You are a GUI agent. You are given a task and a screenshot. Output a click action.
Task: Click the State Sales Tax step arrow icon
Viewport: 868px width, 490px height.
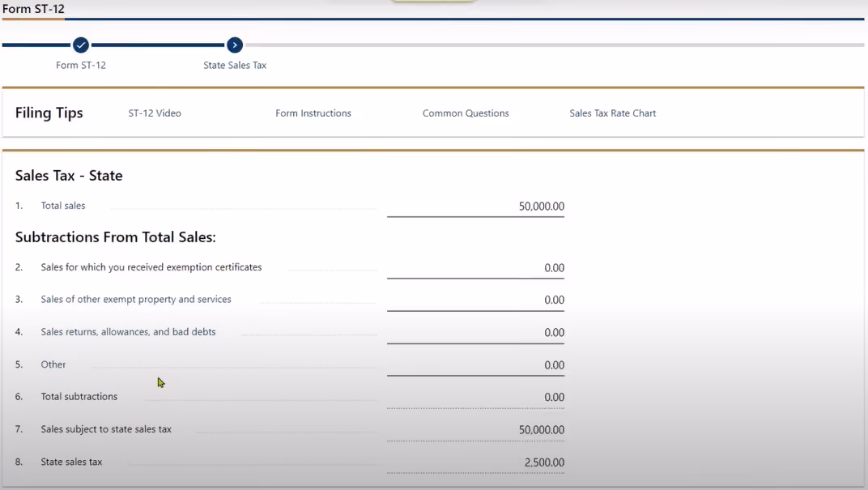click(235, 45)
